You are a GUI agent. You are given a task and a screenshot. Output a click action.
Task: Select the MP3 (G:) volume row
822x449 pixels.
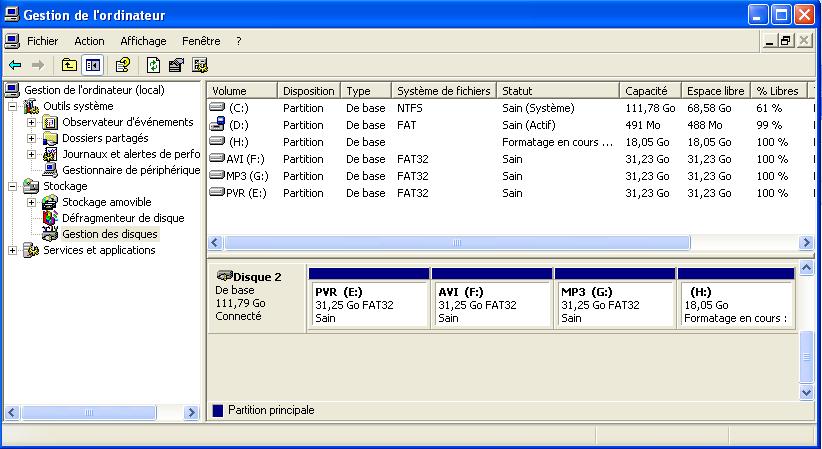tap(510, 176)
